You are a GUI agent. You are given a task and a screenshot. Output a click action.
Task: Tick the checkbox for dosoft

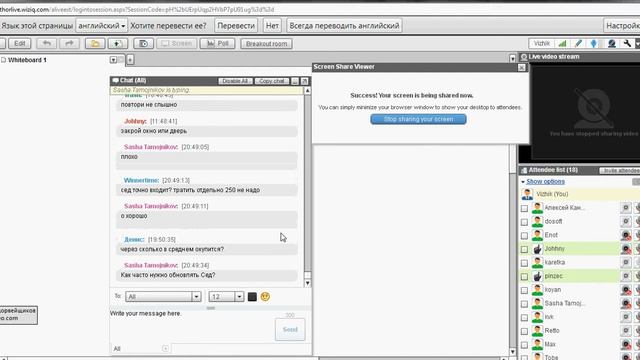[524, 222]
